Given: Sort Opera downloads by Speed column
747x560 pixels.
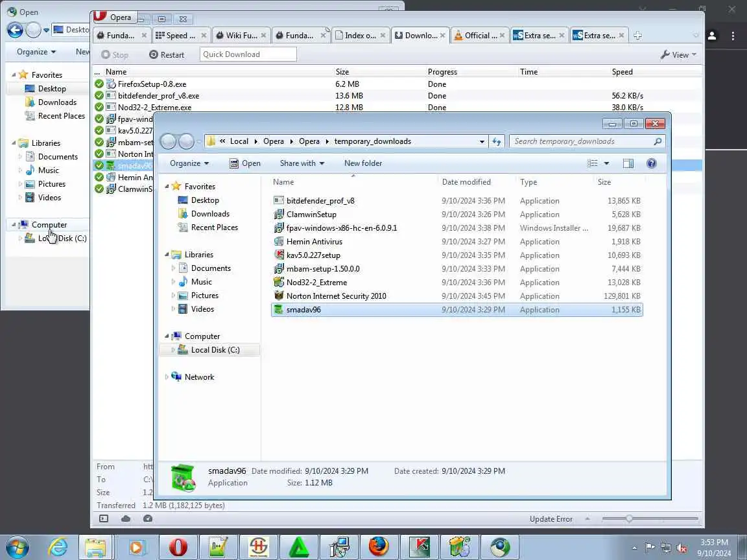Looking at the screenshot, I should coord(622,72).
